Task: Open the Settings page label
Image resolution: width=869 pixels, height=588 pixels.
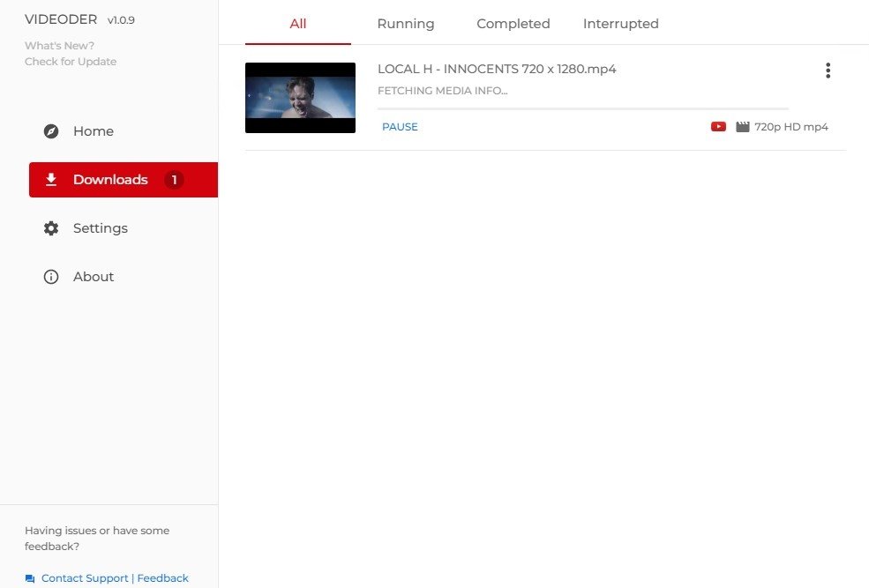Action: click(x=101, y=228)
